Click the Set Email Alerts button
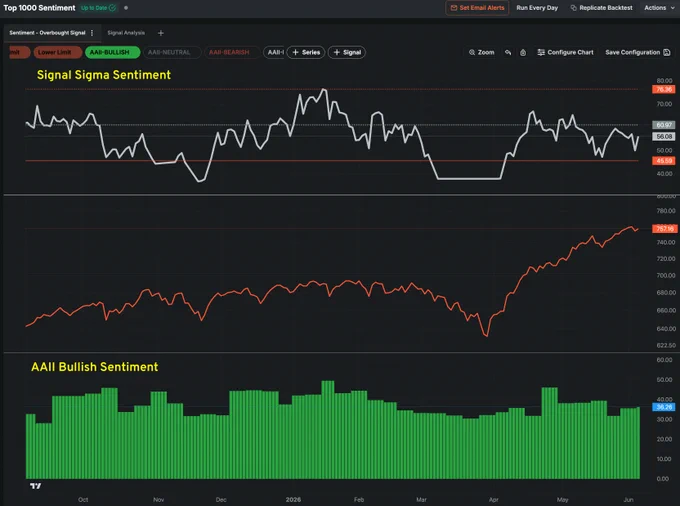This screenshot has width=680, height=506. pyautogui.click(x=477, y=8)
